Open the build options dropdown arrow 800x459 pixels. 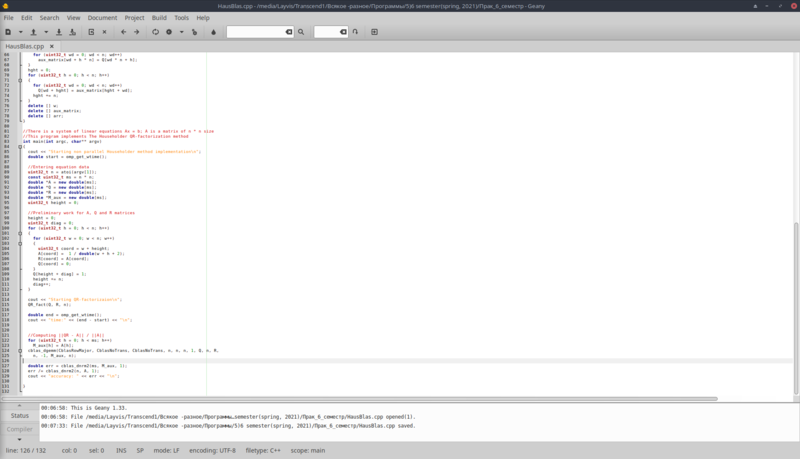click(x=181, y=32)
